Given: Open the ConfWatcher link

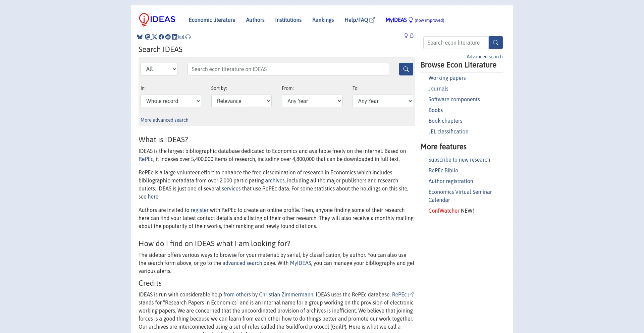Looking at the screenshot, I should [444, 211].
